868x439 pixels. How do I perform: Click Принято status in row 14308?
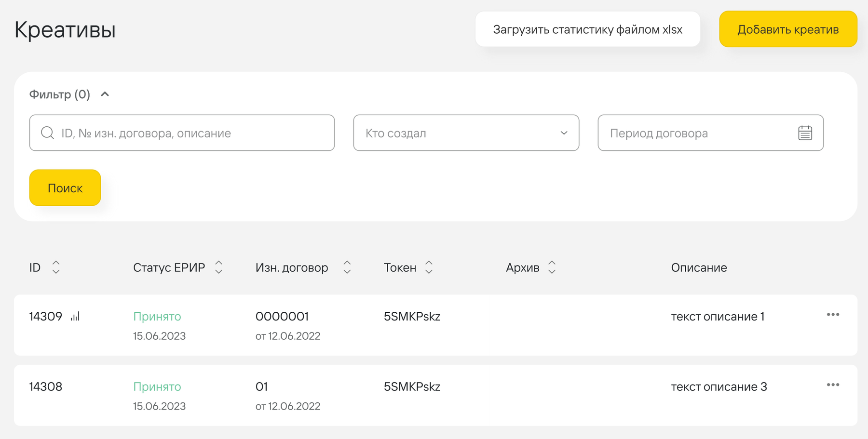[x=157, y=387]
